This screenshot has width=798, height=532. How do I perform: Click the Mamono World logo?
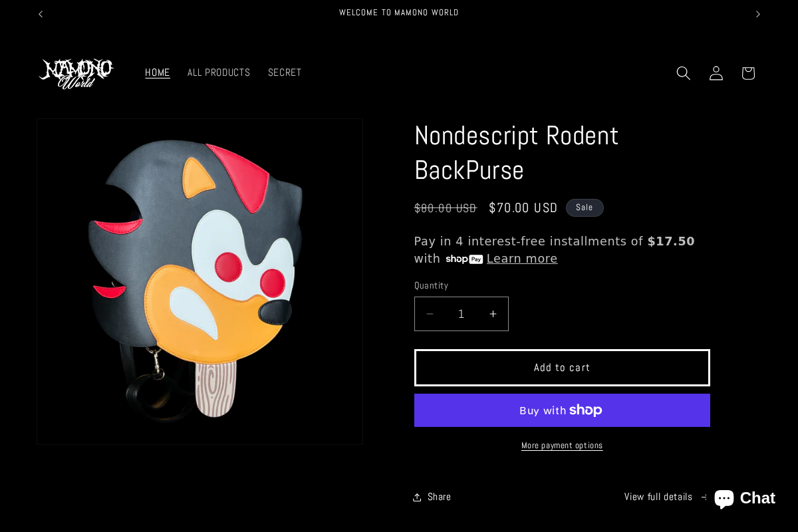coord(76,73)
